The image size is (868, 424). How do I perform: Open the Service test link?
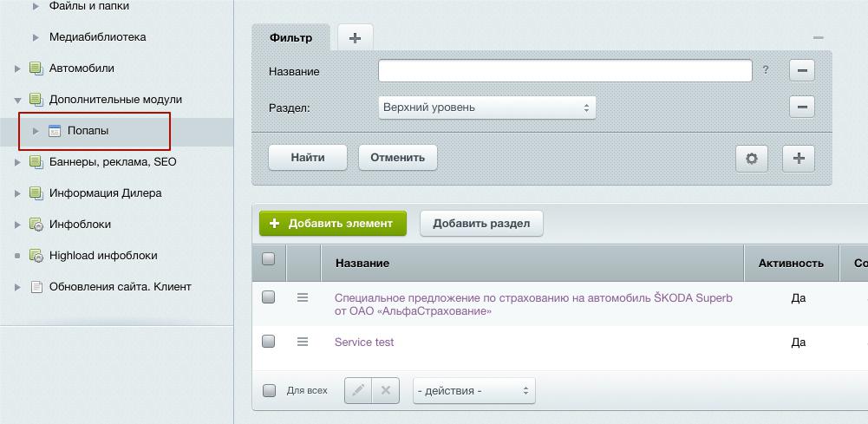[363, 342]
